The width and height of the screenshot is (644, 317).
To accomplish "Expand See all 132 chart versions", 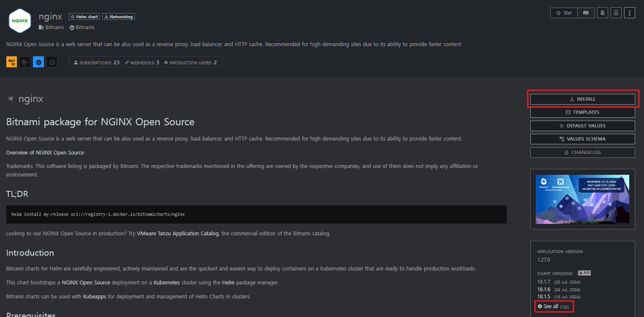I will coord(554,306).
